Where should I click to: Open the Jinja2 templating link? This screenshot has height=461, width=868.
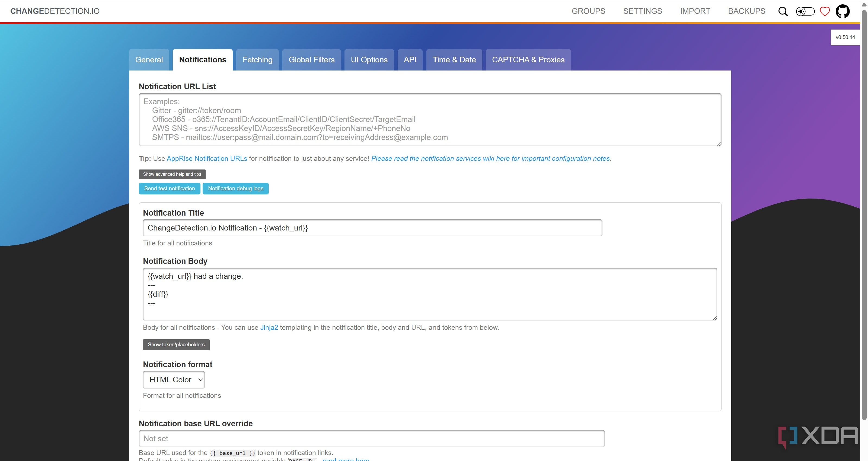269,328
